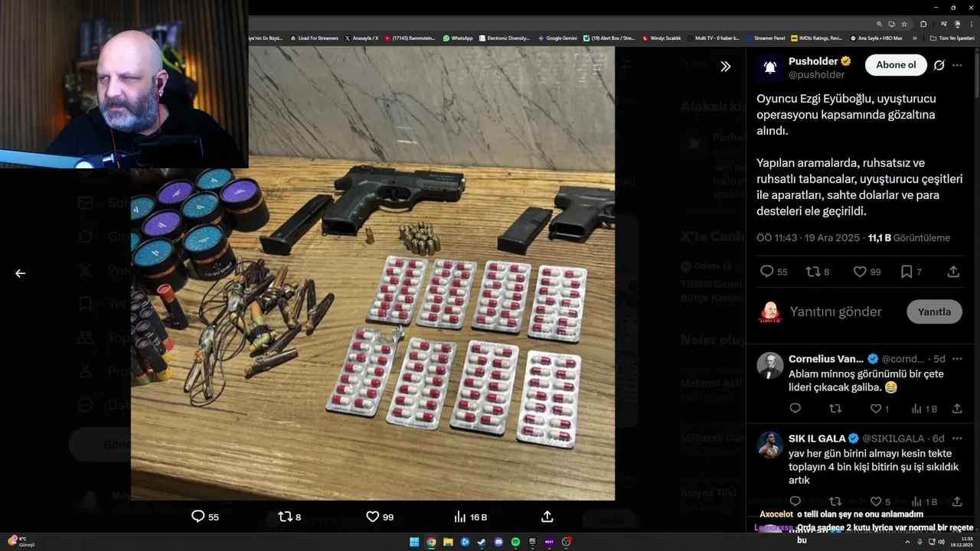The image size is (980, 551).
Task: Open the Livad For Streamers bookmark
Action: pos(314,37)
